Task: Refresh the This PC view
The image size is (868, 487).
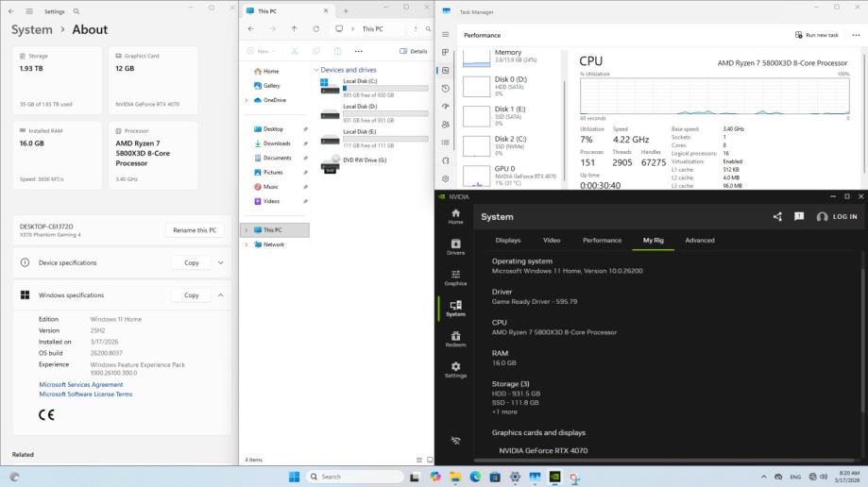Action: pos(316,28)
